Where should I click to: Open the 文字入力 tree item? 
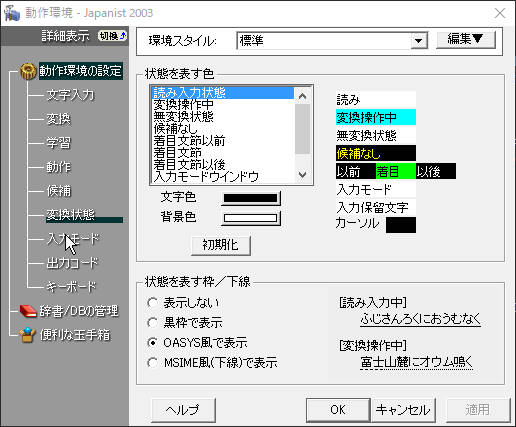(x=71, y=95)
